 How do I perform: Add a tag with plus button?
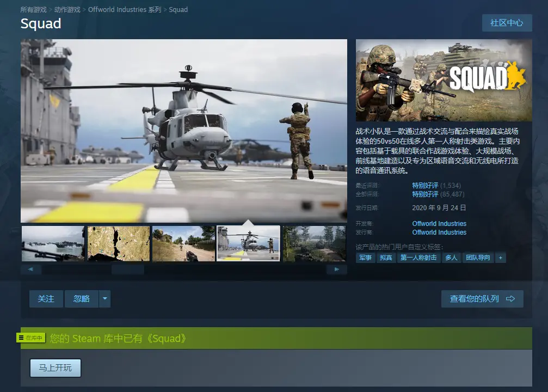click(x=501, y=258)
